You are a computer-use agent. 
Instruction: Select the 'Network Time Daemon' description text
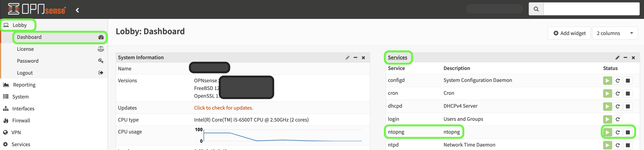[469, 145]
